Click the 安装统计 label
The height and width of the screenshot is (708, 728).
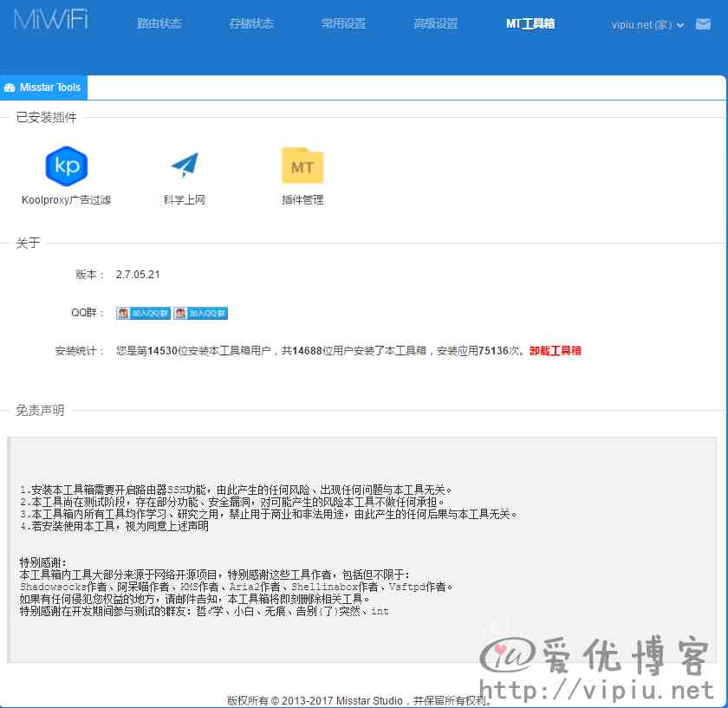pos(79,350)
